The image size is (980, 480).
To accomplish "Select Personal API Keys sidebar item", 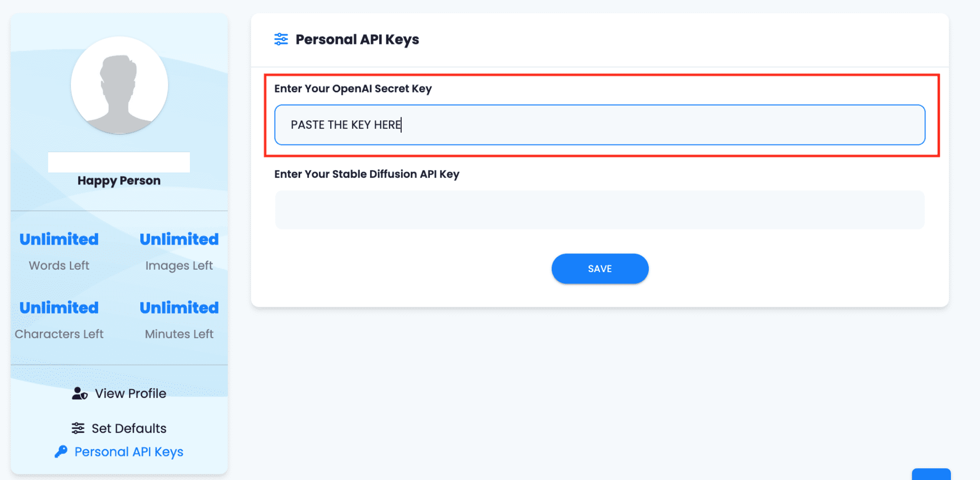I will (x=129, y=451).
